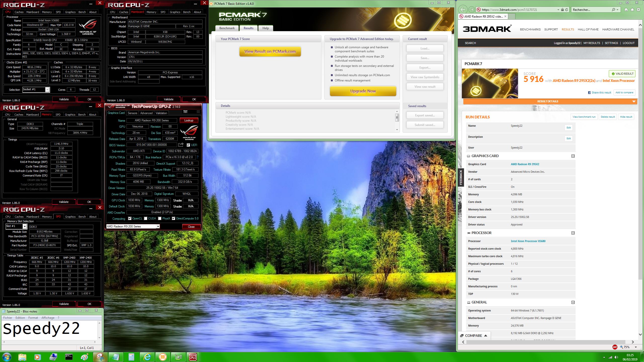Open Paint from the taskbar
This screenshot has height=362, width=644.
85,357
